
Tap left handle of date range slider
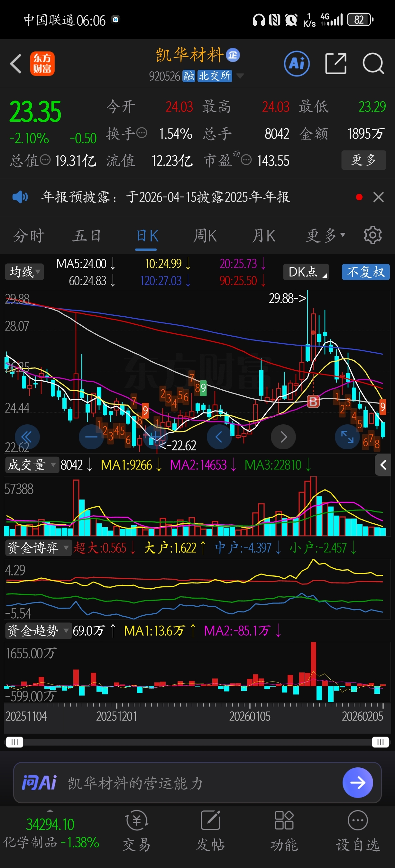14,742
